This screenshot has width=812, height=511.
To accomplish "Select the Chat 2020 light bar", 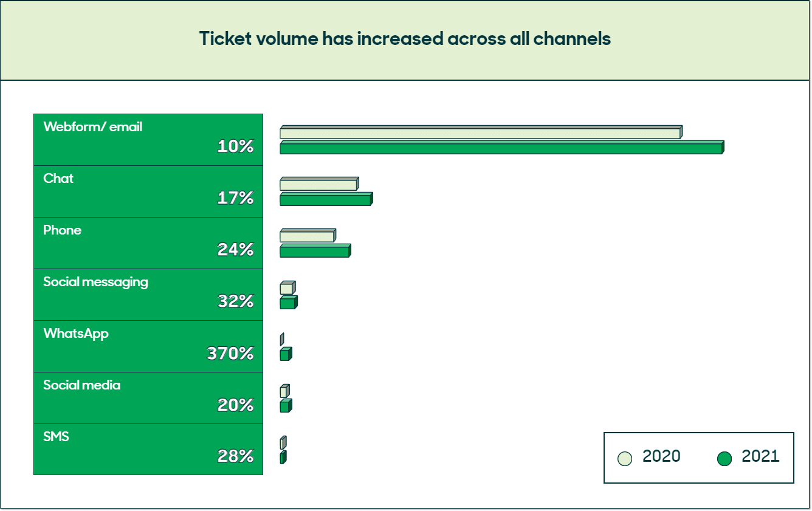I will pyautogui.click(x=318, y=184).
